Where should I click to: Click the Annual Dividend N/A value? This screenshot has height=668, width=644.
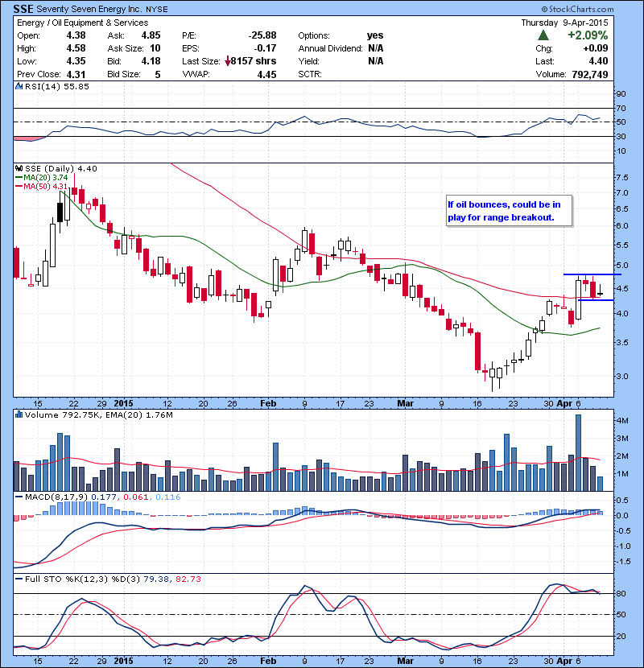(375, 48)
